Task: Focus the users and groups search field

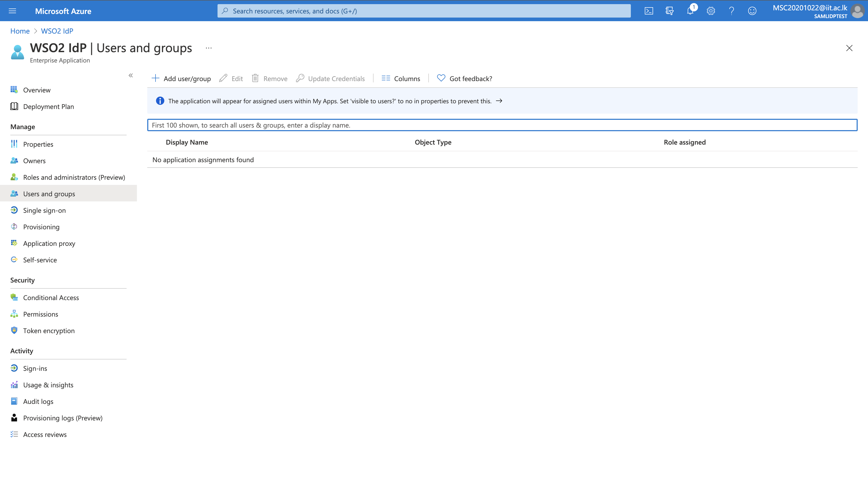Action: (502, 125)
